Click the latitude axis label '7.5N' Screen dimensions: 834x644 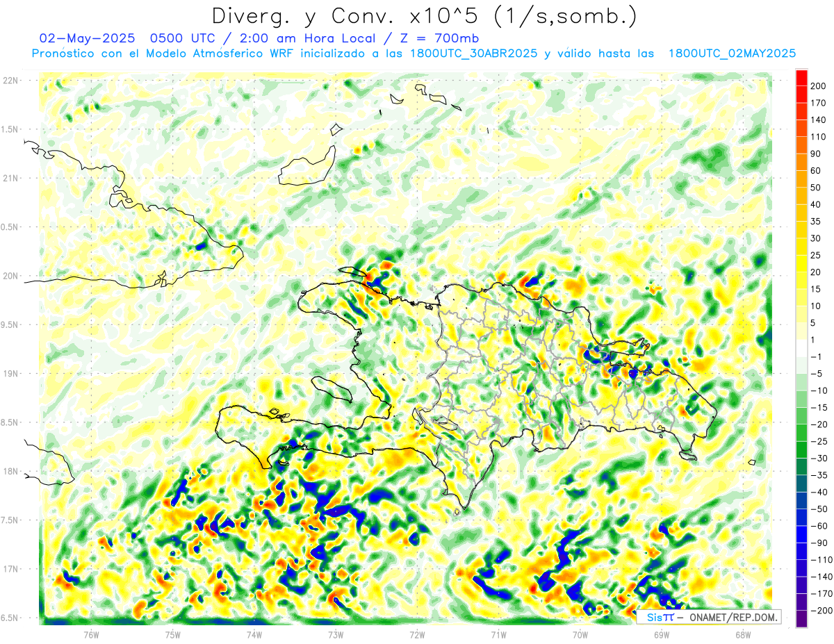click(10, 520)
